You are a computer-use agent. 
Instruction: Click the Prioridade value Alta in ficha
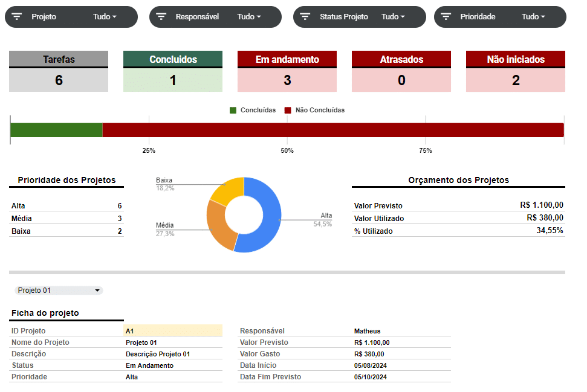pos(132,377)
